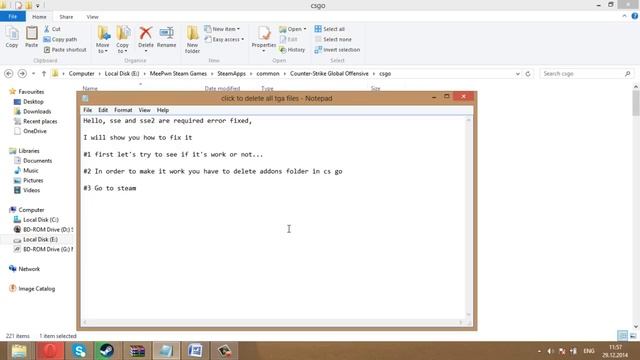The height and width of the screenshot is (360, 640).
Task: Choose Copy path in Clipboard group
Action: (60, 39)
